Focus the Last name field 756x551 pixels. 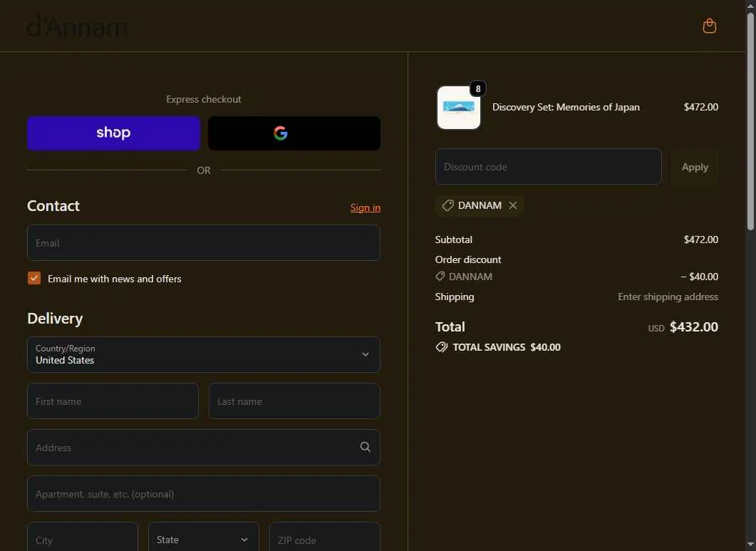click(294, 401)
